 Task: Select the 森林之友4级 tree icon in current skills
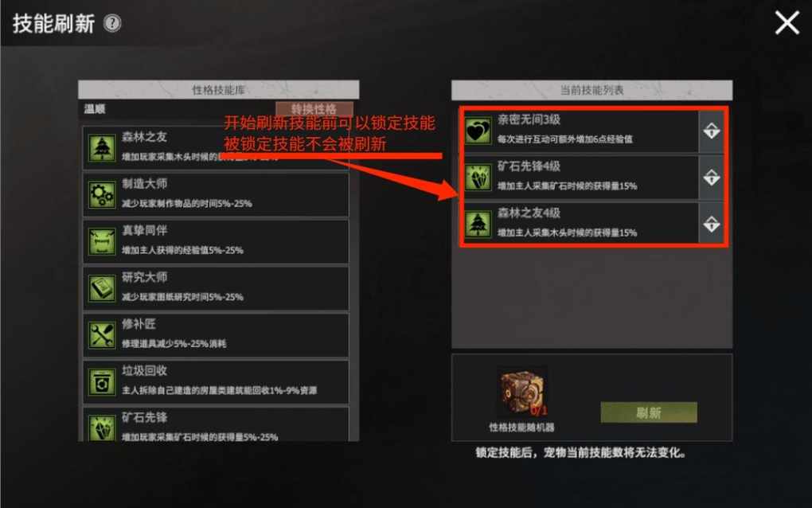[x=478, y=225]
